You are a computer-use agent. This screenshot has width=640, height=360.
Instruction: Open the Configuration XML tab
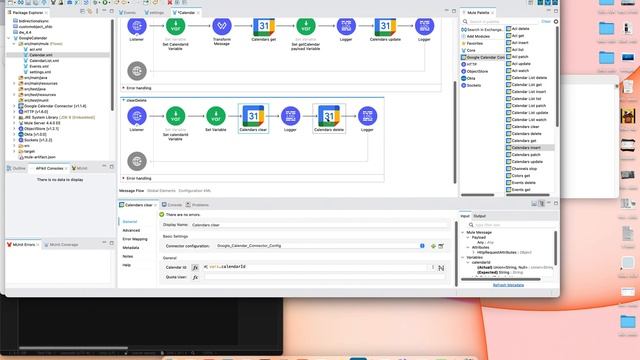coord(195,191)
